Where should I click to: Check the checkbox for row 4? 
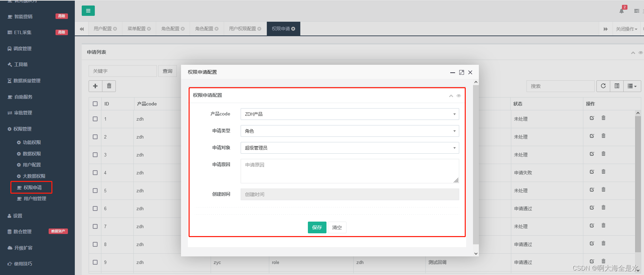[x=95, y=173]
